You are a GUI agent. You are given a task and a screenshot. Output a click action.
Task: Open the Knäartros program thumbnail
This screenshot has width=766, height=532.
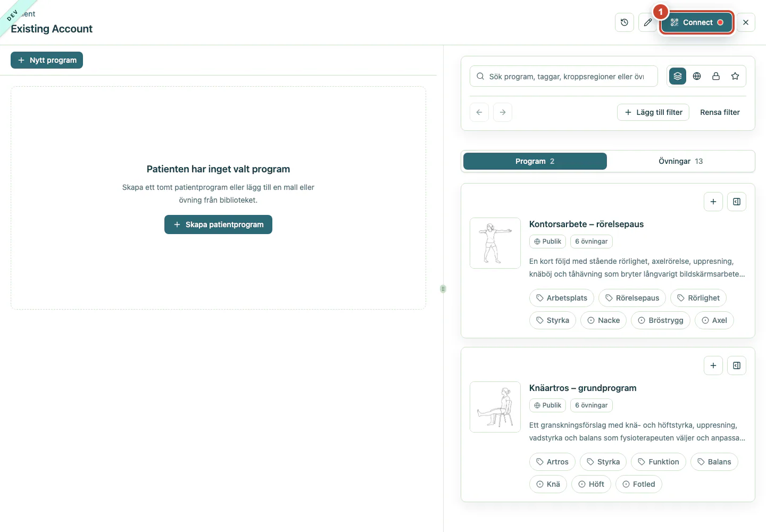pos(495,407)
